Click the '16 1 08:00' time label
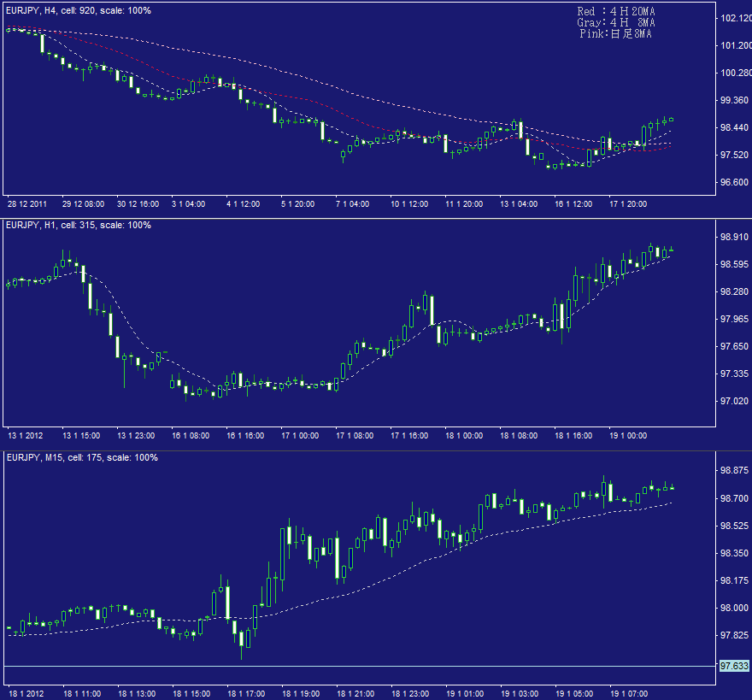752x700 pixels. click(x=191, y=436)
